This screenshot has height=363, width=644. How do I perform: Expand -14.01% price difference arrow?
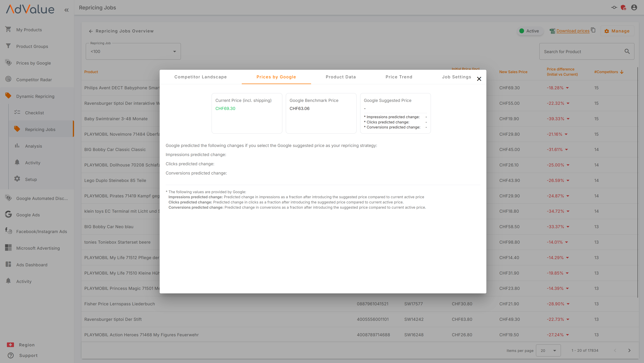[x=566, y=242]
